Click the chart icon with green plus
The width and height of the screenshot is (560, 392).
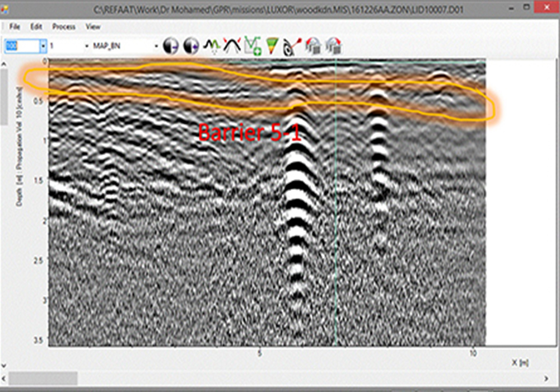point(253,46)
